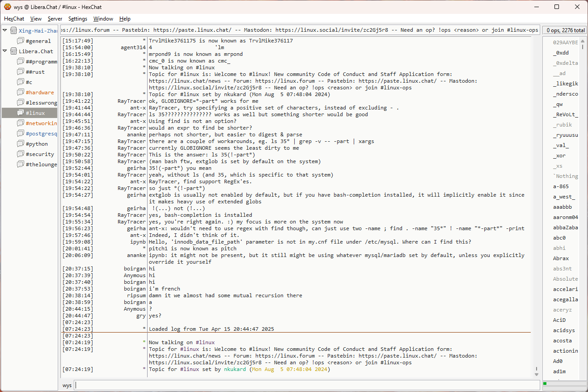The image size is (588, 392).
Task: Click the HexChat app icon in title bar
Action: click(7, 7)
